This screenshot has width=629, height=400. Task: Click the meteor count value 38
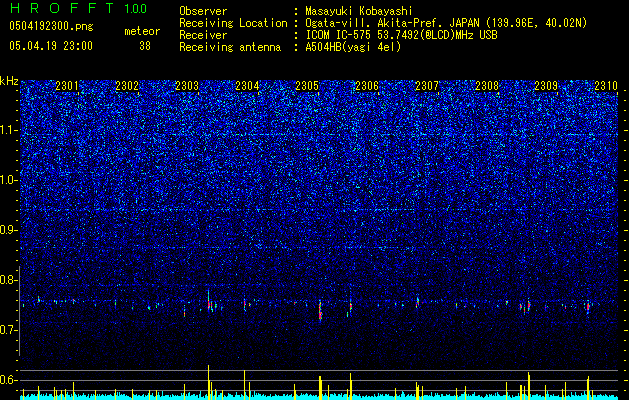145,46
